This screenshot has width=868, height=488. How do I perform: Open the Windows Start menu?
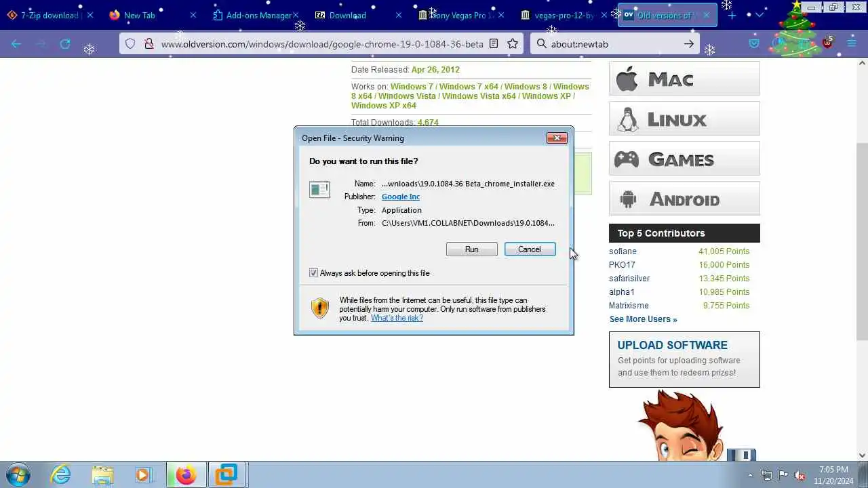(x=18, y=474)
